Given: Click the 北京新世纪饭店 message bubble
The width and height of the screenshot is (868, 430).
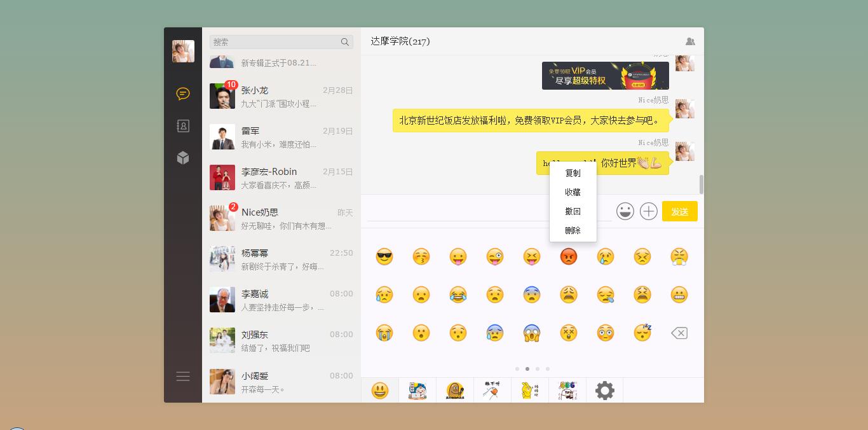Looking at the screenshot, I should (531, 120).
